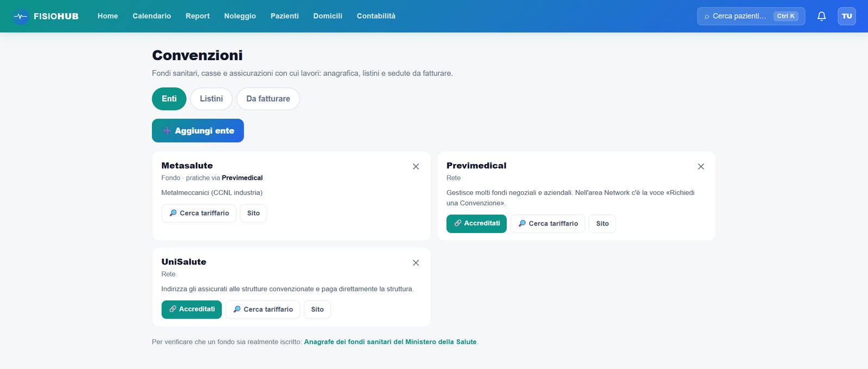
Task: Click Accreditati in the Previmedical card
Action: 476,224
